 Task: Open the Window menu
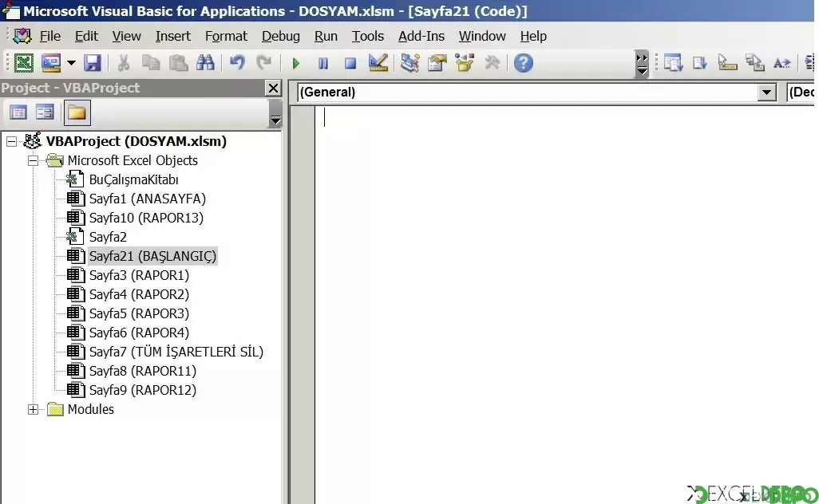(x=482, y=36)
